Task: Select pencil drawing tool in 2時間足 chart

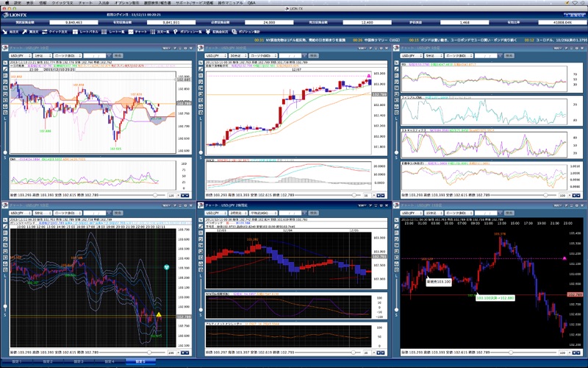Action: coord(201,227)
